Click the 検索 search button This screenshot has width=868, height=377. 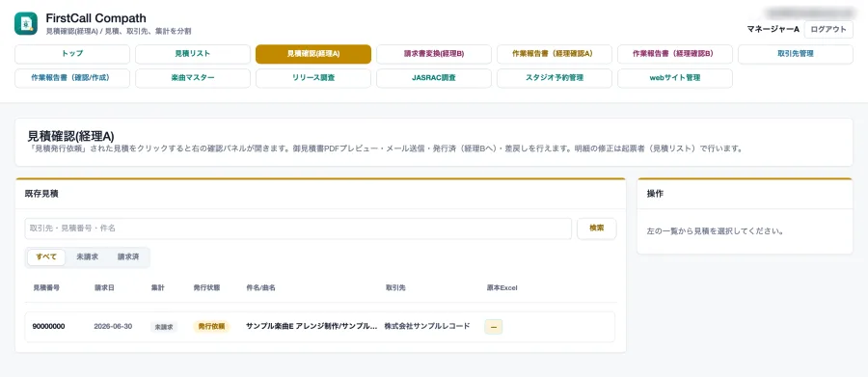[597, 229]
